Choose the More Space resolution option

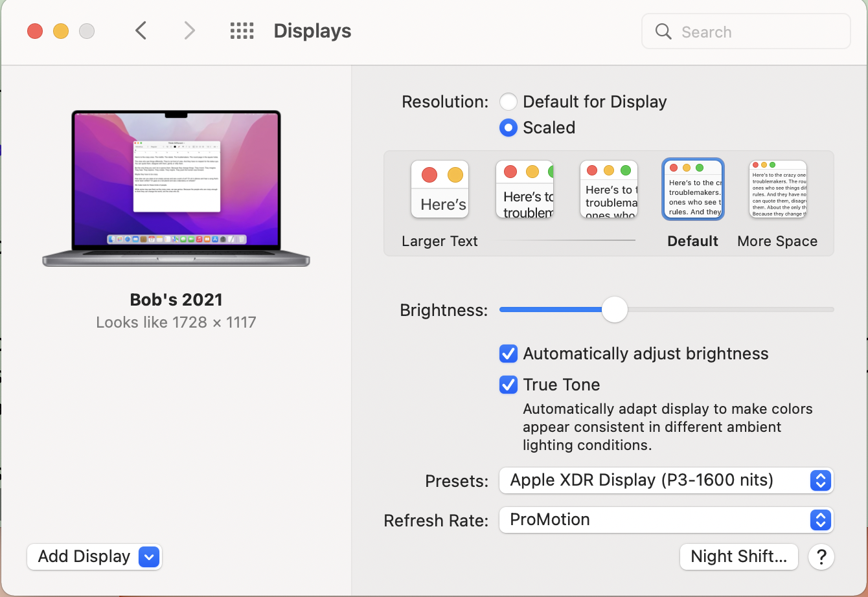777,189
